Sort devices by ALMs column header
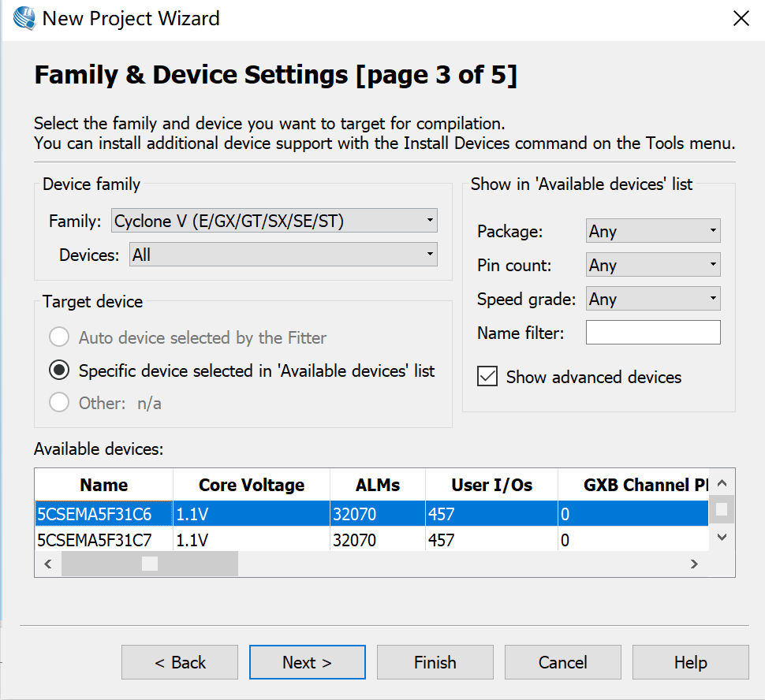Image resolution: width=765 pixels, height=700 pixels. [378, 485]
